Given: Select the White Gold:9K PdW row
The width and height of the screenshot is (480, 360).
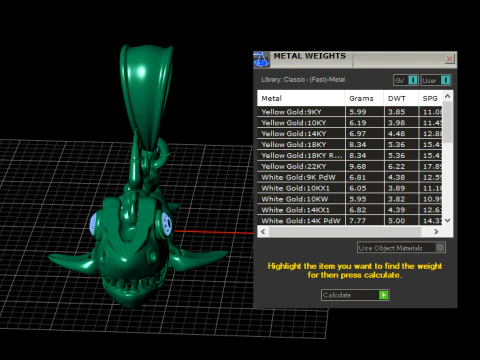Looking at the screenshot, I should pos(350,177).
